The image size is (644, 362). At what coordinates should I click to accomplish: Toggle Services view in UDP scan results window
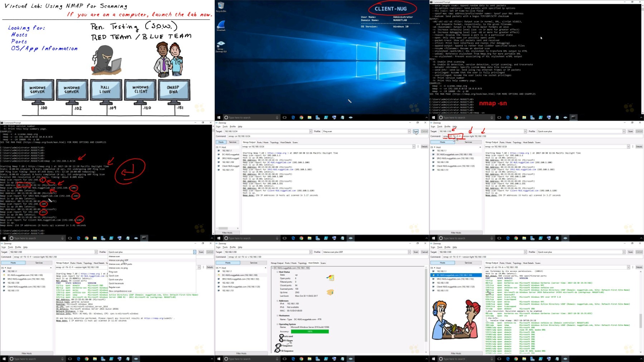coord(468,263)
